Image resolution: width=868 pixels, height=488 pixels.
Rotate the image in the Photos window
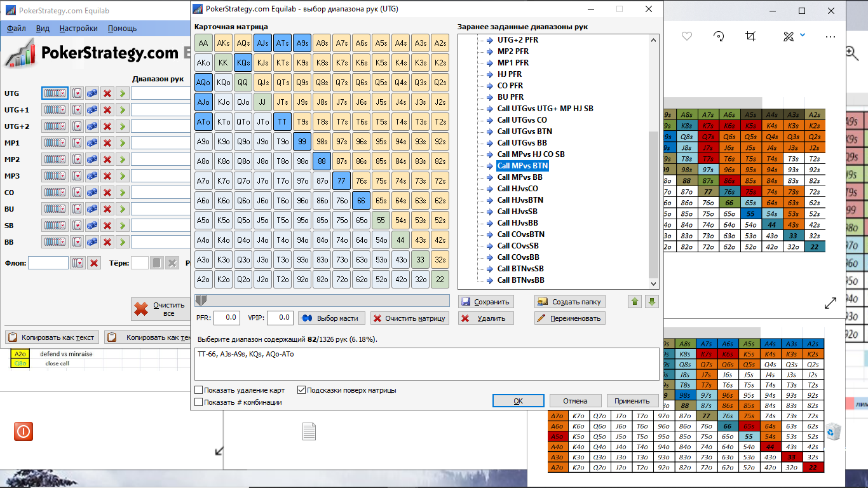719,36
